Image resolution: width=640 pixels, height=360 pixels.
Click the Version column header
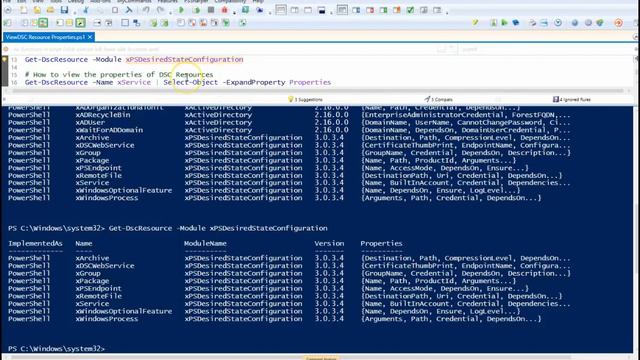pos(329,243)
